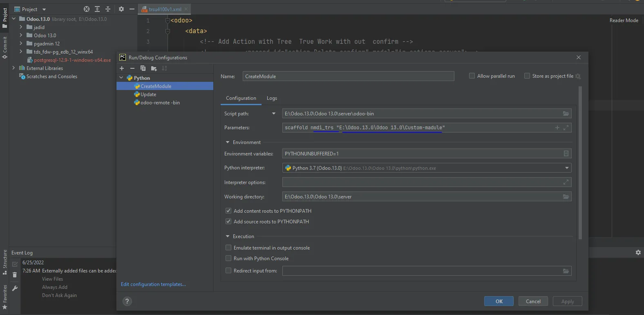
Task: Click the OK button
Action: coord(499,301)
